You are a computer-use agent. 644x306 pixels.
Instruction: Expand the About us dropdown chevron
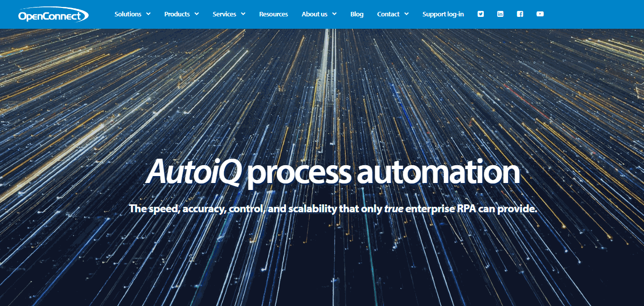click(334, 14)
